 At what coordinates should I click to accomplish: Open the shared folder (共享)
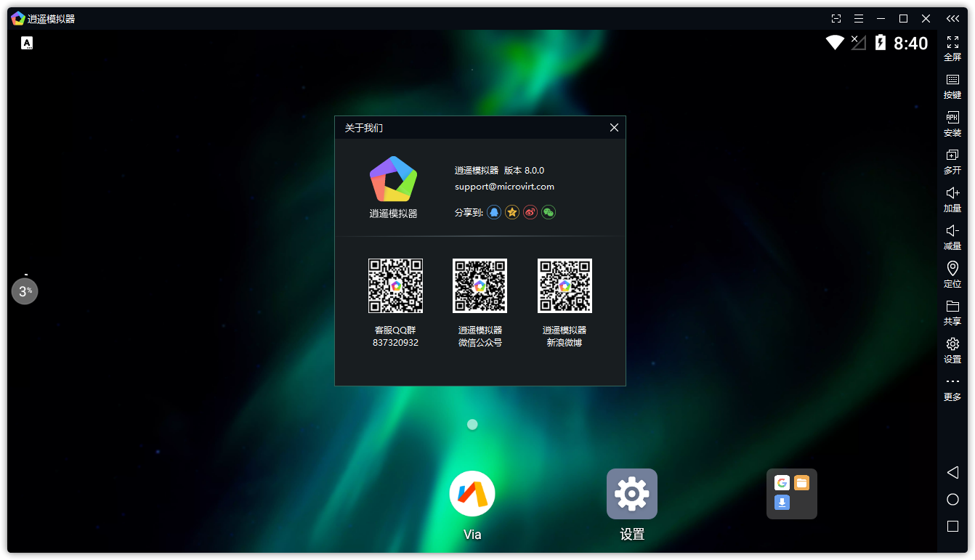(x=952, y=312)
